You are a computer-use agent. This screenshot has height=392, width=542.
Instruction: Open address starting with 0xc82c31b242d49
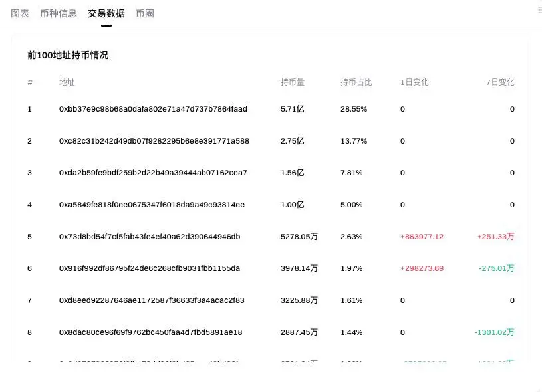point(154,141)
